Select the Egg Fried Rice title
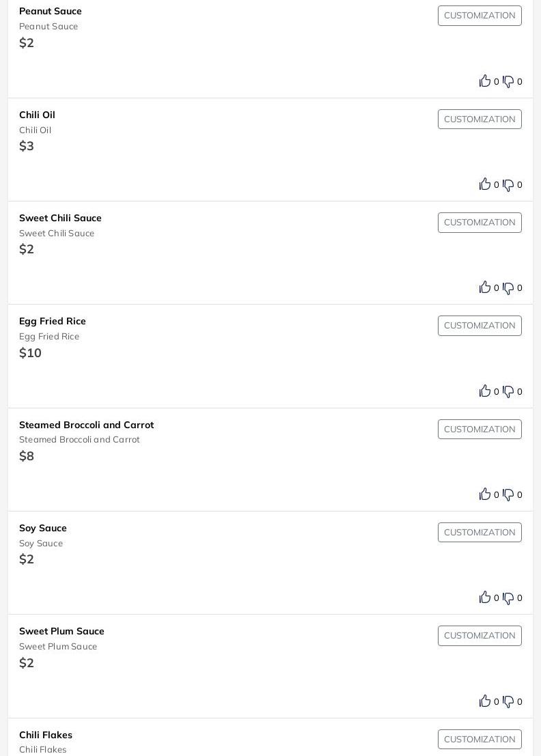 (x=53, y=321)
